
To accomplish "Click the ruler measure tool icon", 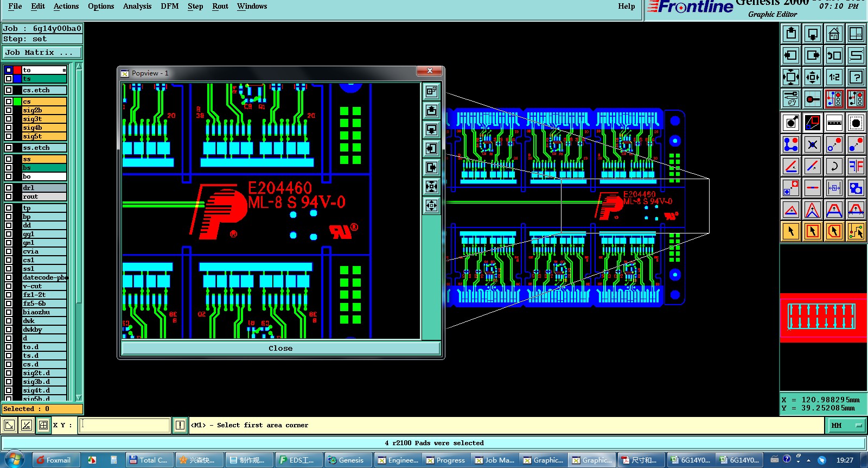I will click(834, 123).
